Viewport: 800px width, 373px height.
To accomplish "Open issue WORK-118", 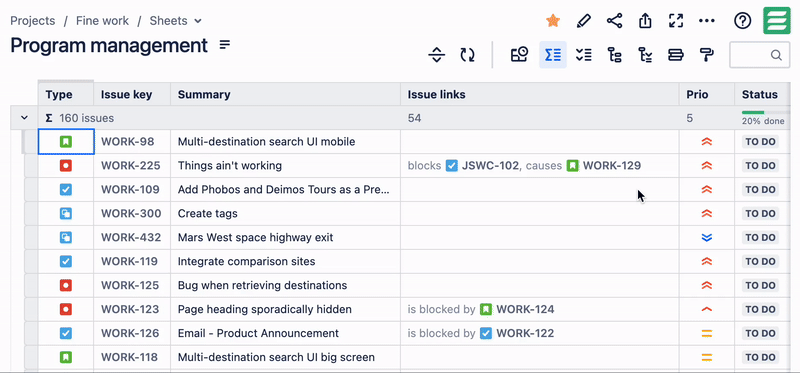I will [x=129, y=357].
